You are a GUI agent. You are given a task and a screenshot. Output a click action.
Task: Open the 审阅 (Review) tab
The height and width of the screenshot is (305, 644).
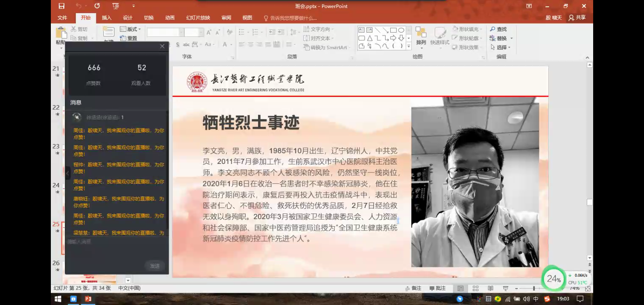[x=226, y=18]
